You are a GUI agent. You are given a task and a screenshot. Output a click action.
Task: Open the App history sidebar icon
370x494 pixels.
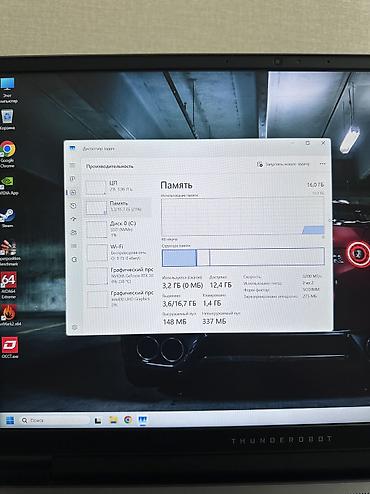73,206
